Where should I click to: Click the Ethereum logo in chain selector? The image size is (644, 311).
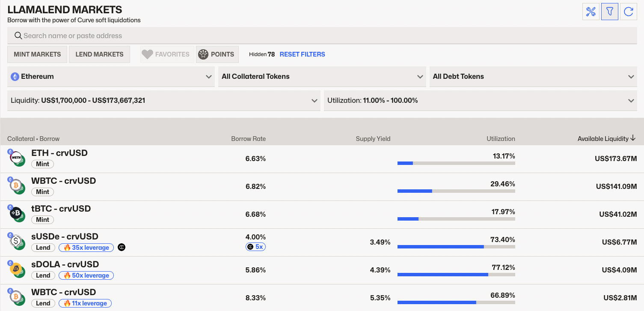click(x=15, y=77)
